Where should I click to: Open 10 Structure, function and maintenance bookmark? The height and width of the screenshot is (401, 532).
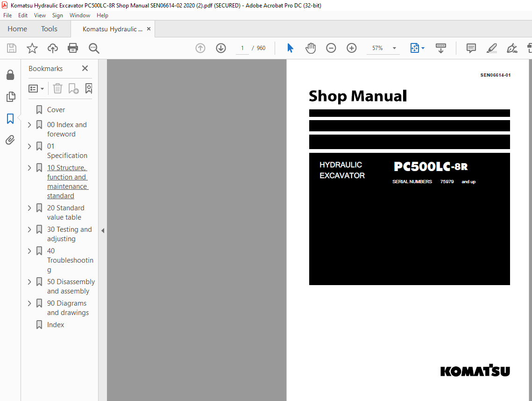pos(68,182)
